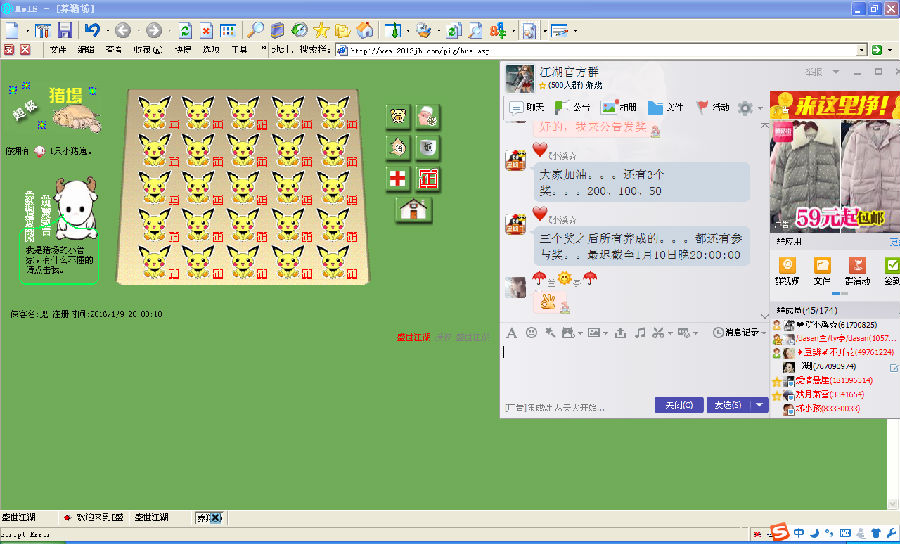900x544 pixels.
Task: Click the settings gear icon in group chat
Action: (x=745, y=107)
